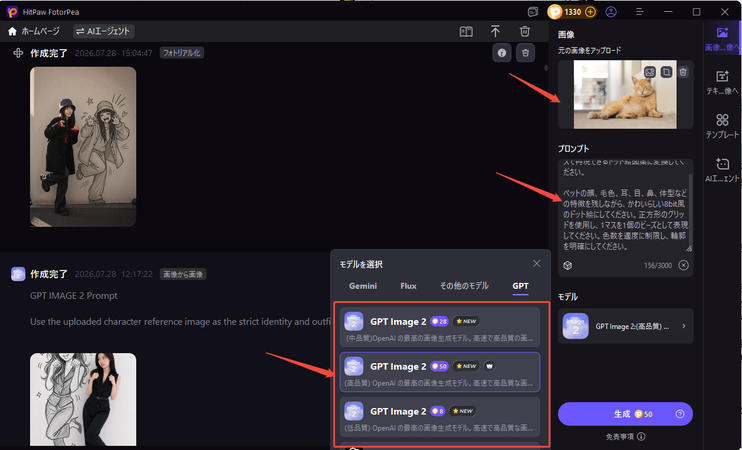The height and width of the screenshot is (450, 742).
Task: Click the GPT IMAGE 2 Prompt text
Action: point(74,296)
